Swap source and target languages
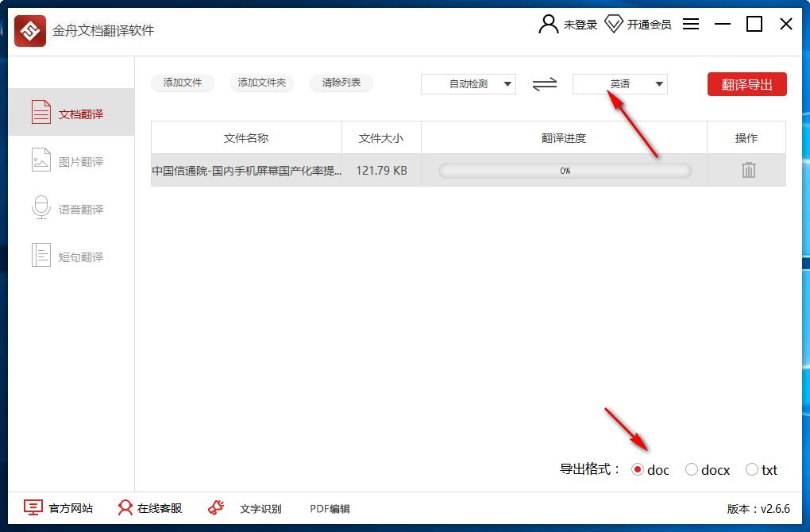Viewport: 810px width, 532px height. [545, 83]
